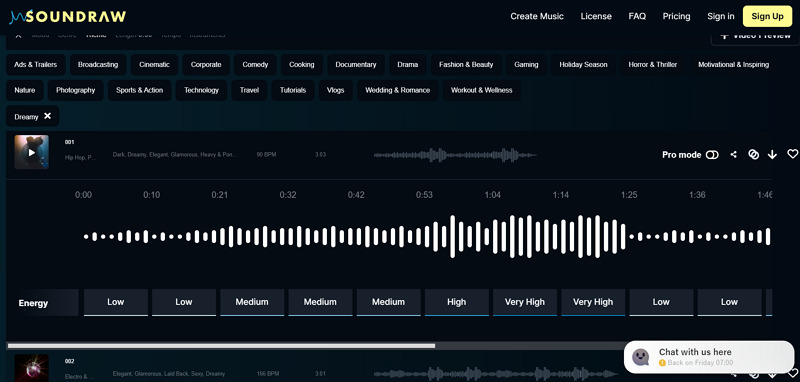The width and height of the screenshot is (800, 382).
Task: Seek in the small waveform of track 001
Action: click(455, 155)
